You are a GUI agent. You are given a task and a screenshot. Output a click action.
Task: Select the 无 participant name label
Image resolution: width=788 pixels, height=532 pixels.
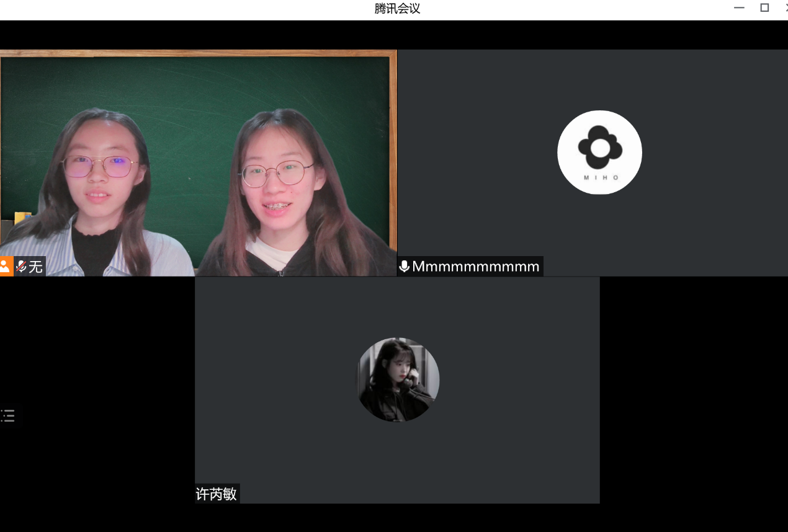coord(36,267)
